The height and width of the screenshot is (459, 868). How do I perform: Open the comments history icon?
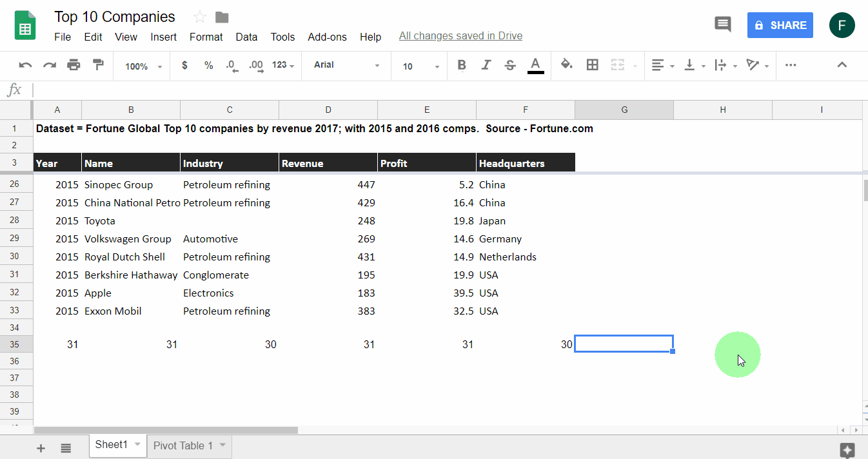[x=723, y=25]
